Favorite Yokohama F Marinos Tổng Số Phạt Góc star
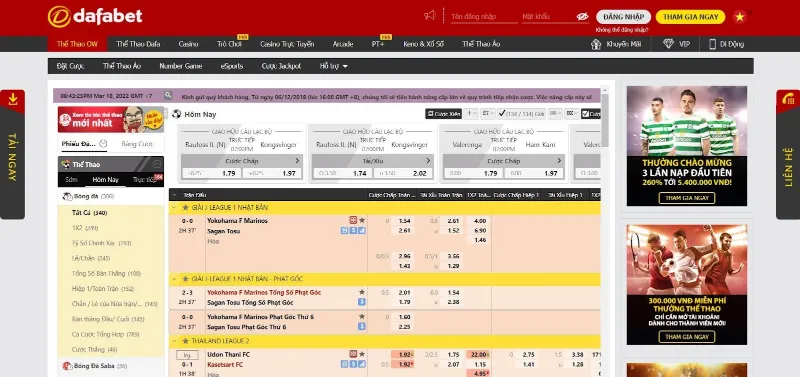 click(x=362, y=292)
